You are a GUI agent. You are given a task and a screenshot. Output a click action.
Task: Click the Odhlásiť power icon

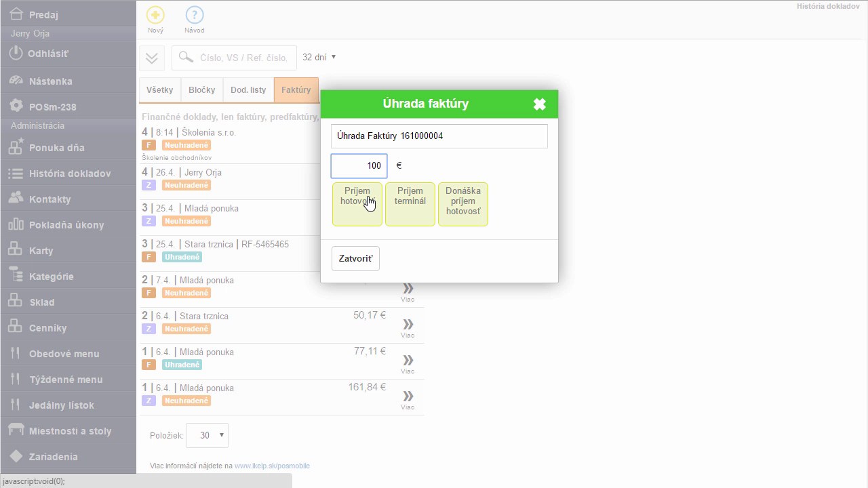[16, 53]
